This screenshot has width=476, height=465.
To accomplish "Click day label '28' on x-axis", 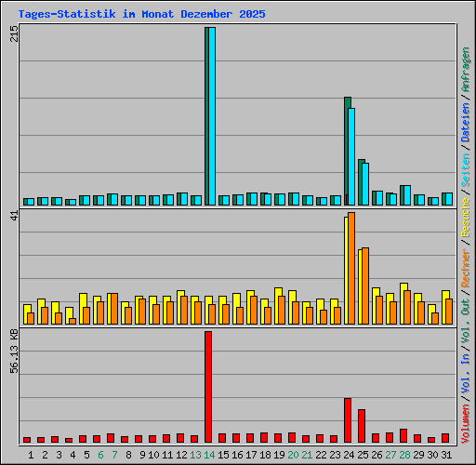I will click(404, 455).
